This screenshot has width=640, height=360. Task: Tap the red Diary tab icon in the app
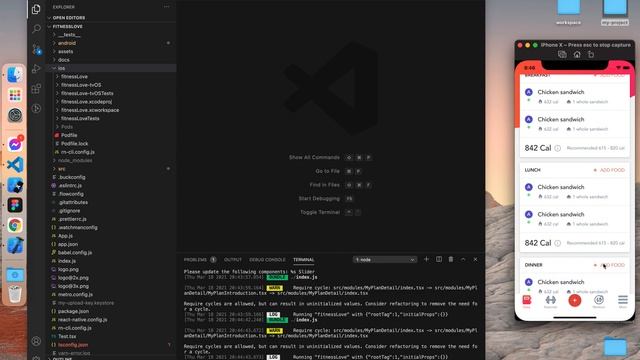coord(527,301)
